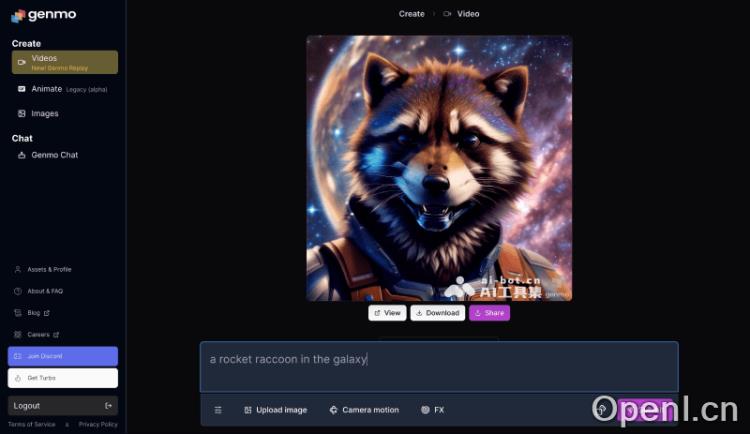750x434 pixels.
Task: Click the Join Discord button
Action: coord(63,356)
